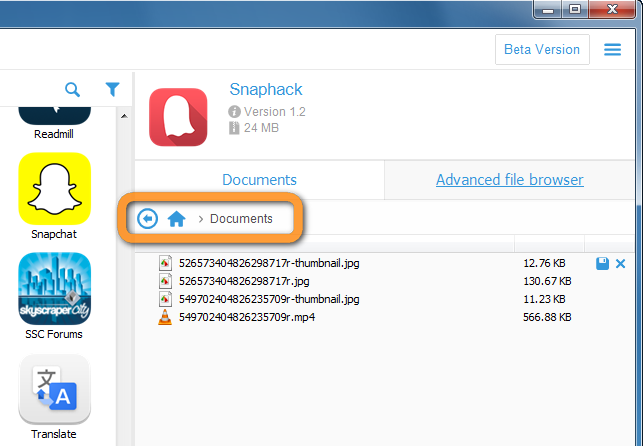This screenshot has width=643, height=446.
Task: Click the Translate label
Action: [x=54, y=434]
